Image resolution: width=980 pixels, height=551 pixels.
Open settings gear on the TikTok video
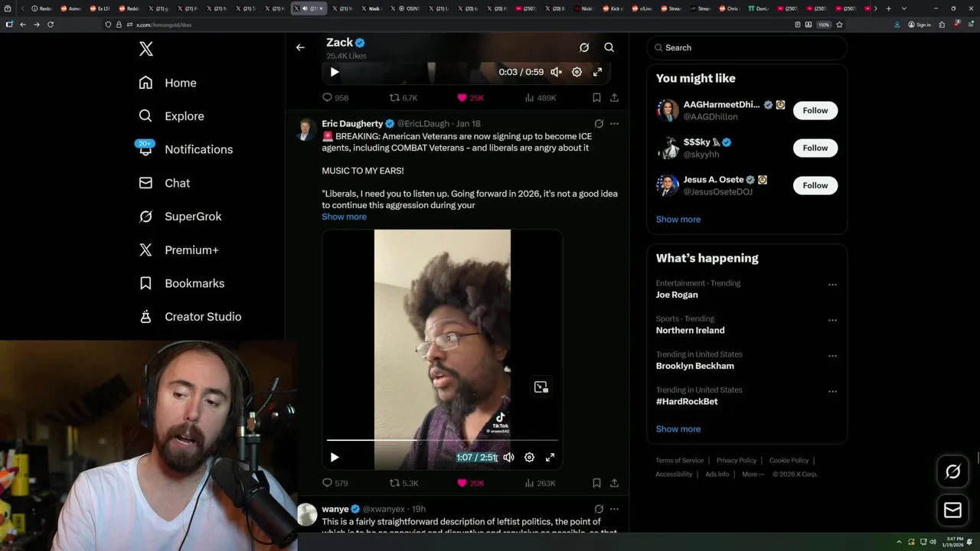click(x=529, y=457)
